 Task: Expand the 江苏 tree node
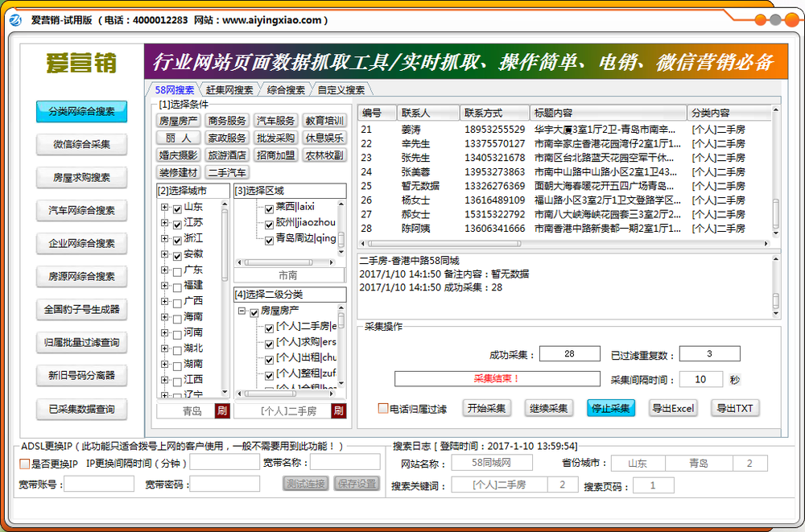(x=164, y=223)
